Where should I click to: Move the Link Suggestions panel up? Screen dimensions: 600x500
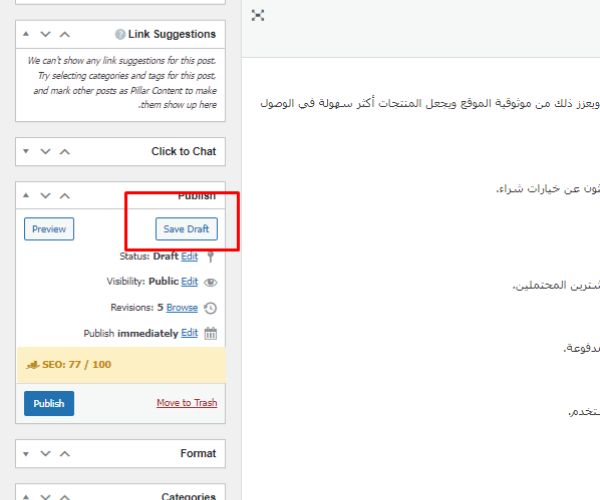click(65, 34)
